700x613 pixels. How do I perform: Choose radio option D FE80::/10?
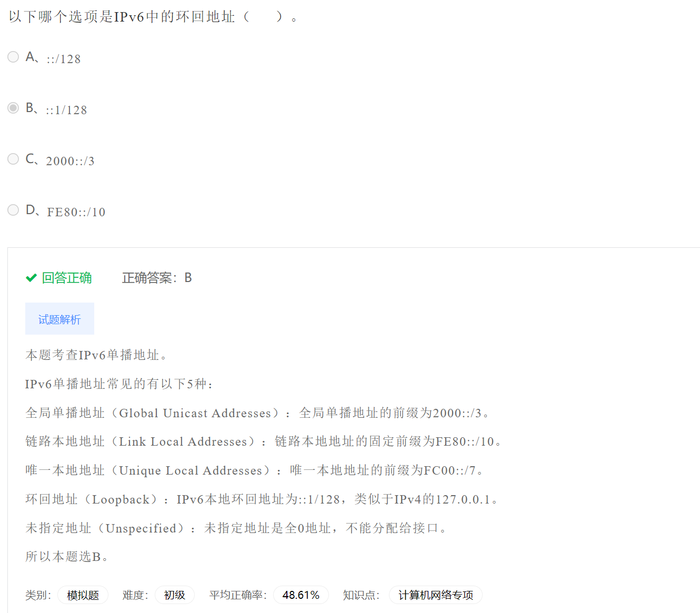click(13, 210)
